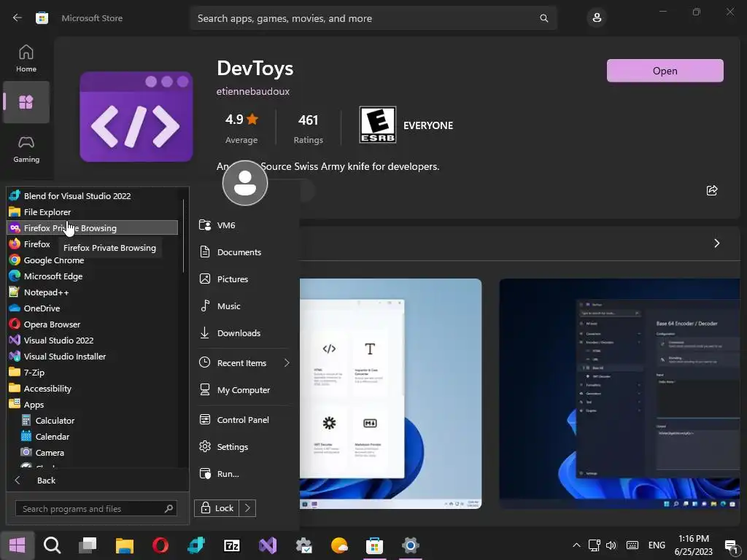This screenshot has width=747, height=560.
Task: Click the search magnifier in Store search box
Action: tap(543, 18)
